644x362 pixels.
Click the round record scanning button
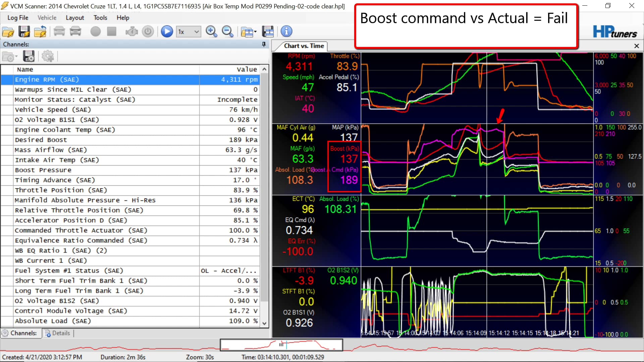96,32
